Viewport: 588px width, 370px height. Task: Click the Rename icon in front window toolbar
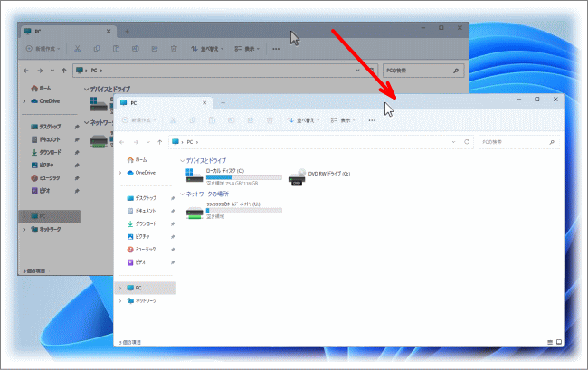(231, 120)
